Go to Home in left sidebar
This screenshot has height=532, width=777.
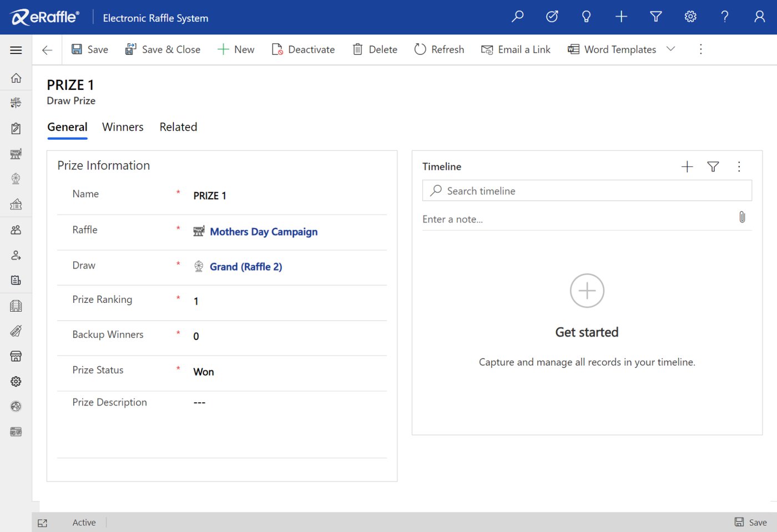(16, 78)
